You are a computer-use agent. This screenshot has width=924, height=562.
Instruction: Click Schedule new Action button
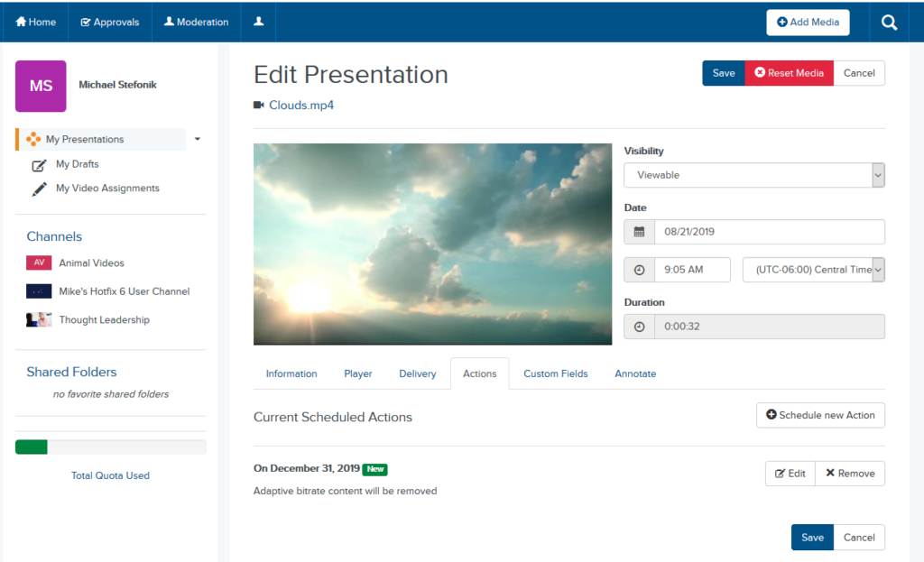click(820, 415)
